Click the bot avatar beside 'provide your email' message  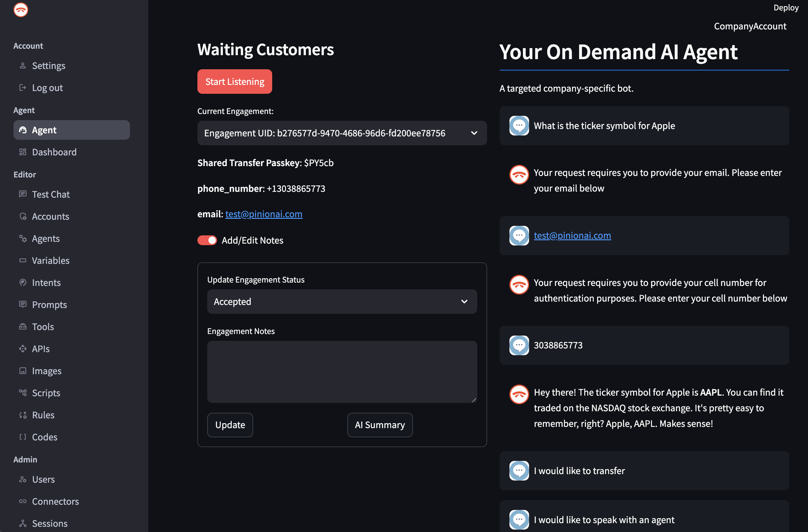(x=519, y=174)
